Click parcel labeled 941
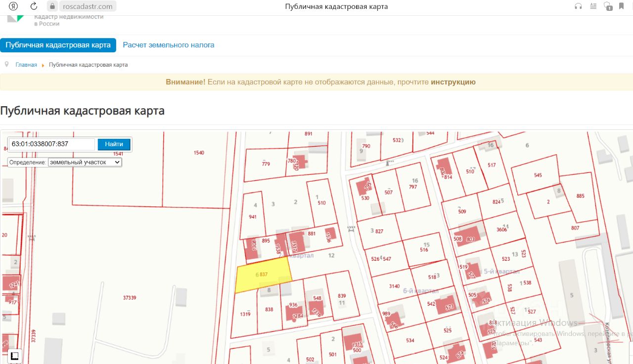Viewport: 633px width, 364px height. coord(253,216)
